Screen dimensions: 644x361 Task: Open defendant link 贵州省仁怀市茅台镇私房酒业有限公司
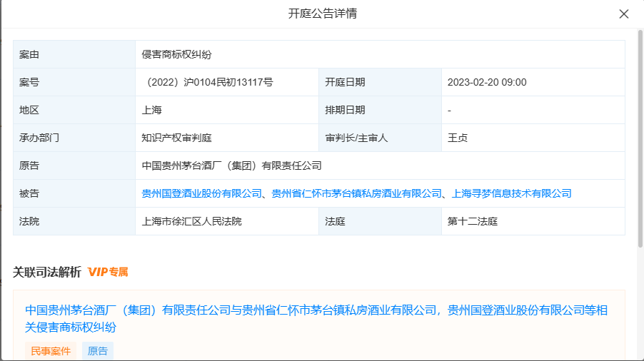coord(356,193)
